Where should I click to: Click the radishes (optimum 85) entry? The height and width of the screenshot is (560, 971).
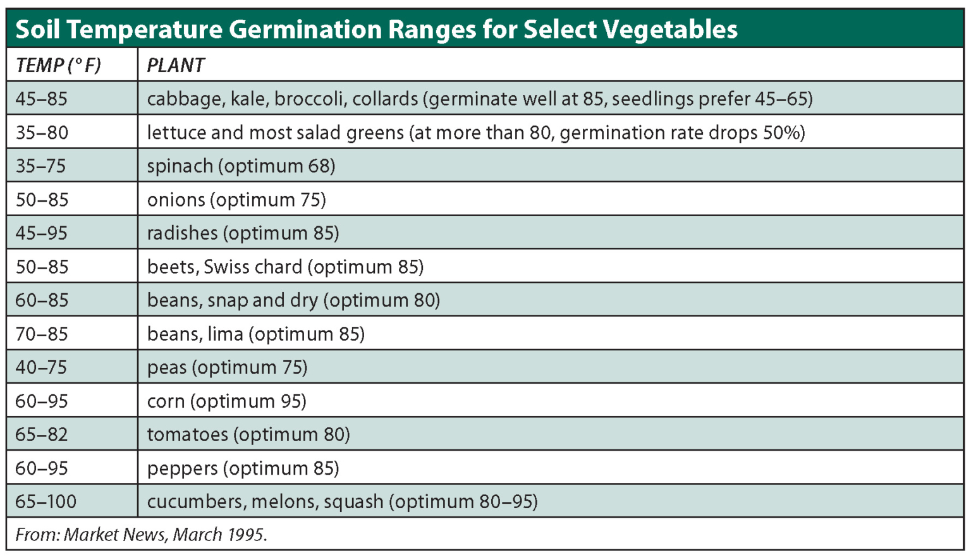pyautogui.click(x=243, y=233)
